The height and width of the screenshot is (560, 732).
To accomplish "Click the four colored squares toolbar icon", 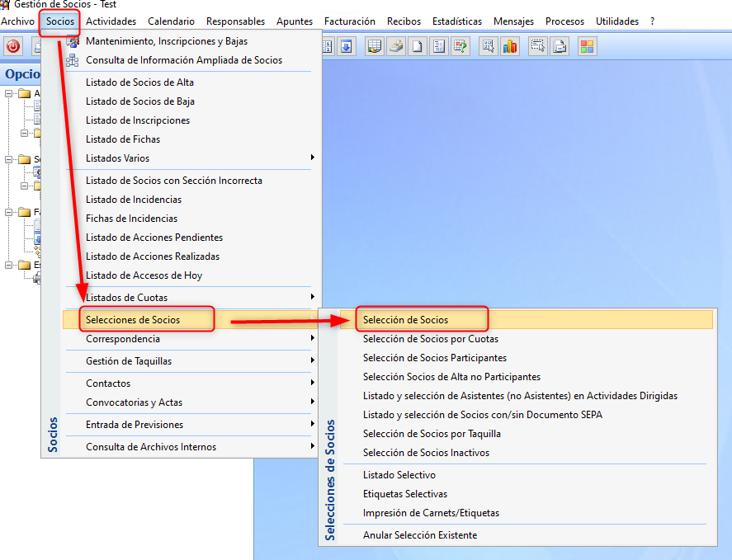I will pyautogui.click(x=587, y=46).
